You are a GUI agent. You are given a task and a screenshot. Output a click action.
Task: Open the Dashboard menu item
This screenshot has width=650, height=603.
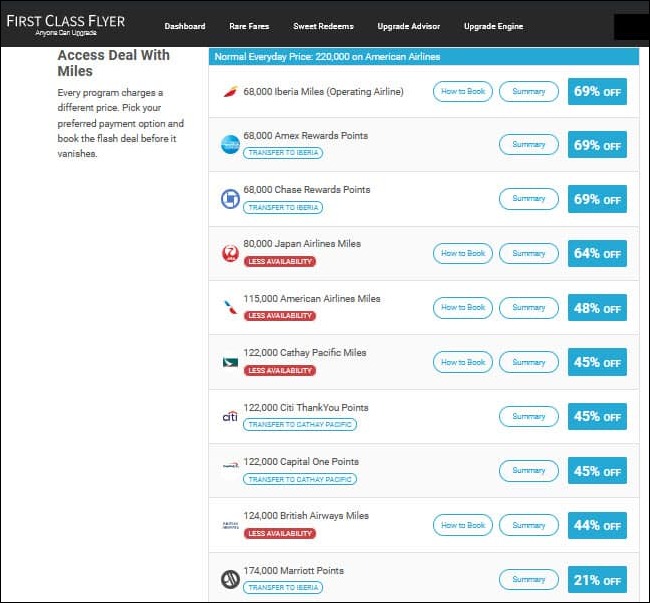pyautogui.click(x=185, y=26)
